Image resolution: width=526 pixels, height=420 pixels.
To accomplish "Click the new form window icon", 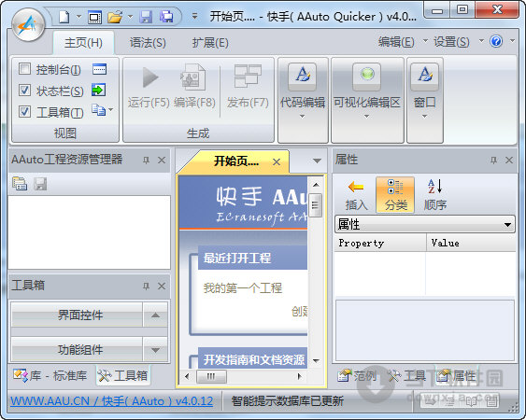I will (x=94, y=17).
